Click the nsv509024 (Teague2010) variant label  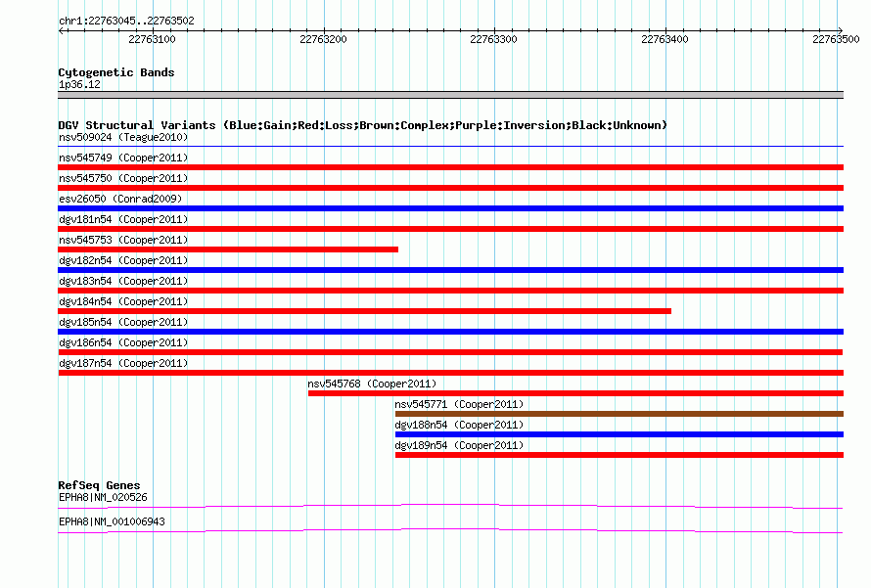pyautogui.click(x=123, y=137)
